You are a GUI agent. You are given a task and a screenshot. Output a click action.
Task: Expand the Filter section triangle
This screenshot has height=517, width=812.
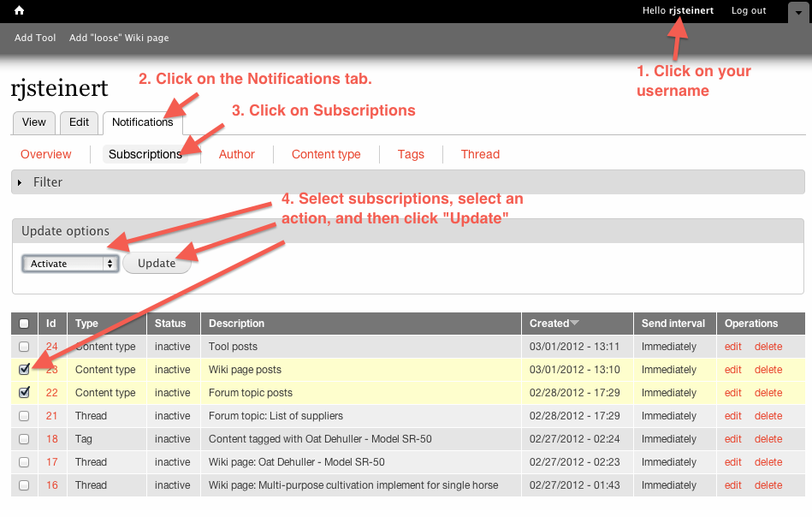point(21,182)
